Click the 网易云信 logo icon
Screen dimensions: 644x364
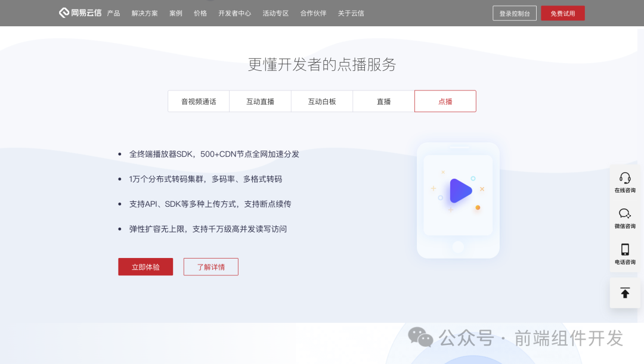63,13
